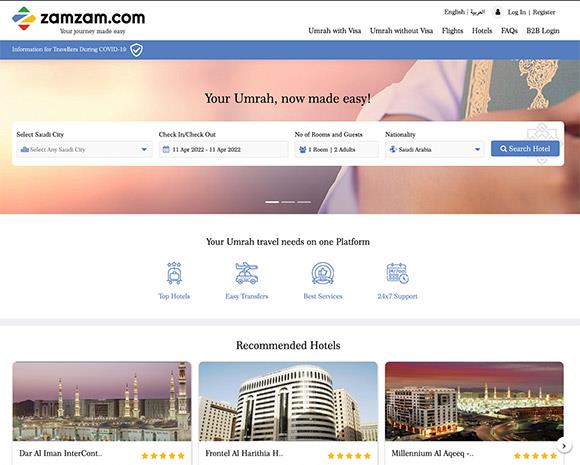The image size is (580, 465).
Task: Click the carousel next arrow on hotels
Action: [564, 446]
